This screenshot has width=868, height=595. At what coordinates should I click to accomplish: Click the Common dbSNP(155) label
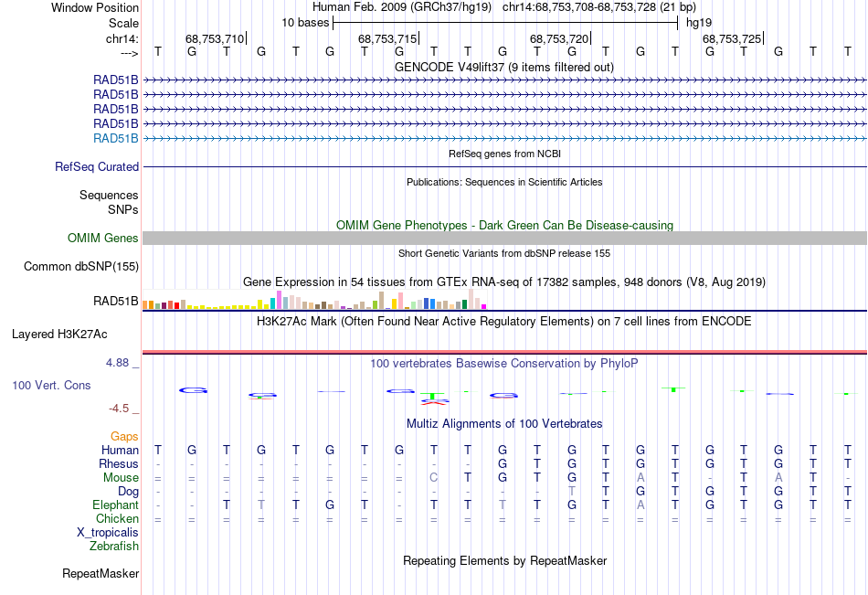pyautogui.click(x=80, y=267)
